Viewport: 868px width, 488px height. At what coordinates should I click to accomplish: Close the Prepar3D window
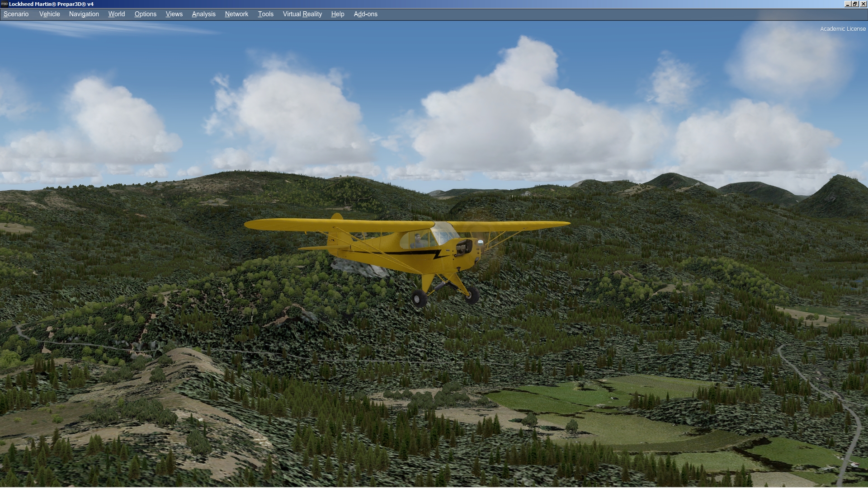(863, 4)
